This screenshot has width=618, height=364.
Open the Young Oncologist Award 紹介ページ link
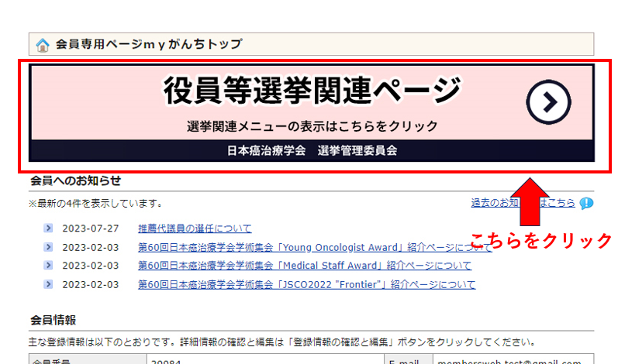(309, 247)
